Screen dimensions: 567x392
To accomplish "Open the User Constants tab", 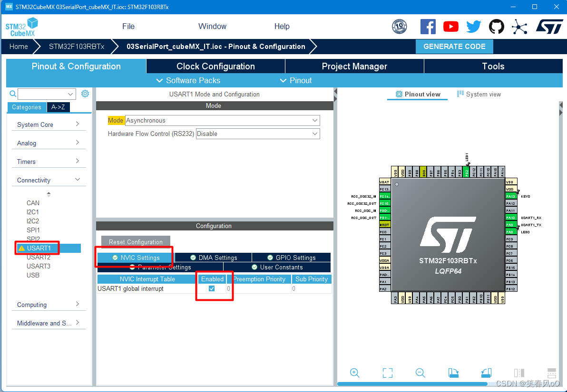I will pyautogui.click(x=277, y=268).
